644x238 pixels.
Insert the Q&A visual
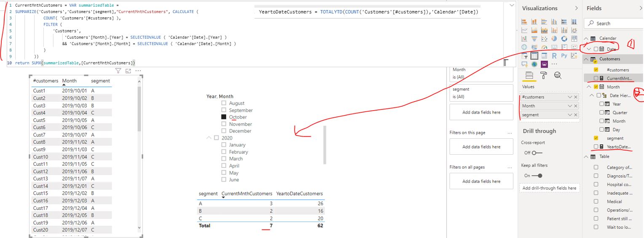coord(524,64)
